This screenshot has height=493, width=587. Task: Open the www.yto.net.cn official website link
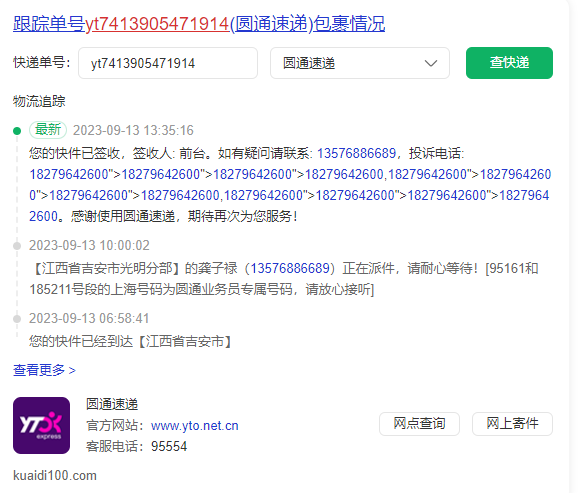(195, 426)
